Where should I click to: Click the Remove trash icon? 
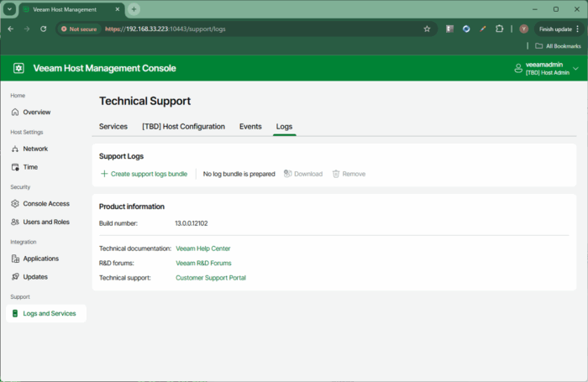pyautogui.click(x=336, y=174)
